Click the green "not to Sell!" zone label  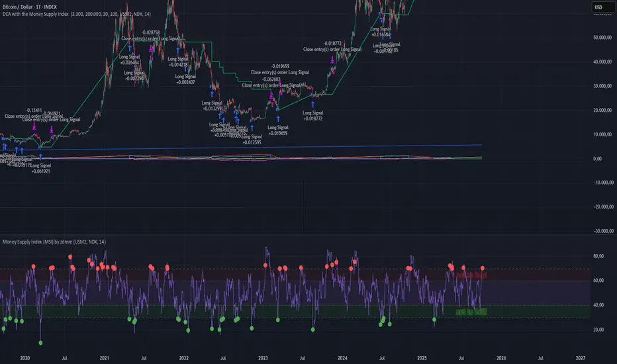pos(471,312)
